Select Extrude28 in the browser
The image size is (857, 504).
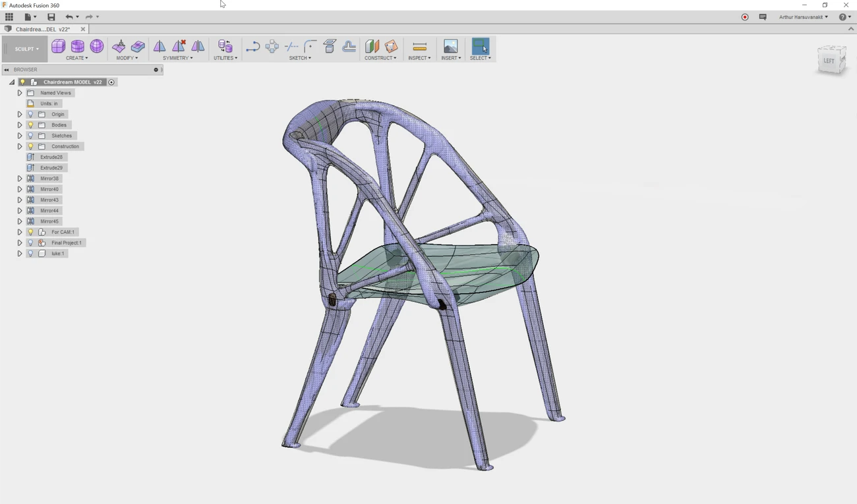[x=51, y=157]
